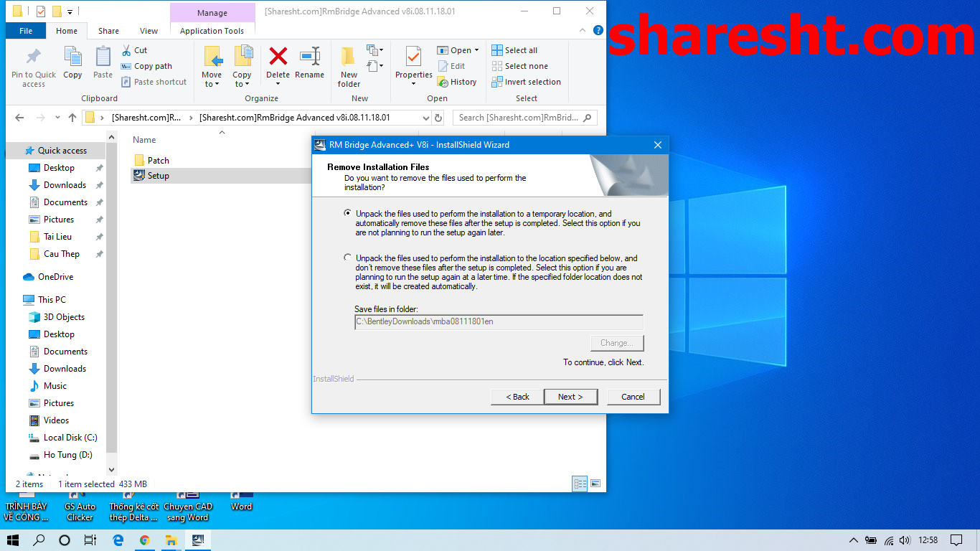
Task: Go up one folder level arrow
Action: click(x=72, y=118)
